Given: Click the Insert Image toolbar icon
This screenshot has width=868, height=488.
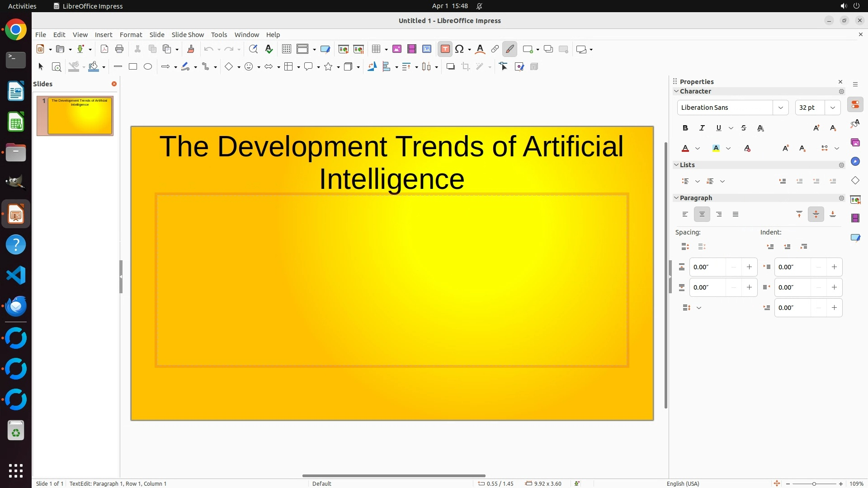Looking at the screenshot, I should point(397,49).
